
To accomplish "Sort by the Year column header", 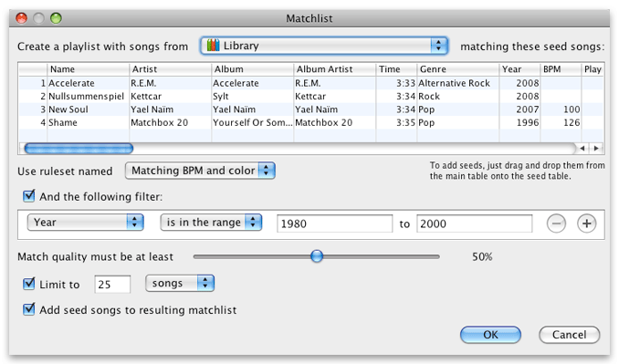I will click(x=519, y=69).
